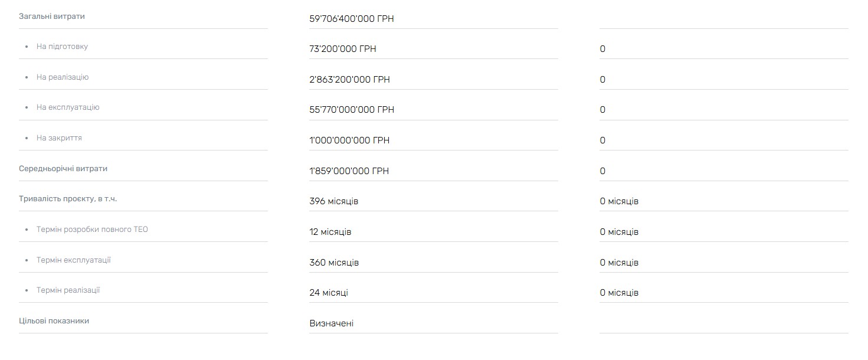
Task: Click the 360 місяців operation term value
Action: (334, 263)
